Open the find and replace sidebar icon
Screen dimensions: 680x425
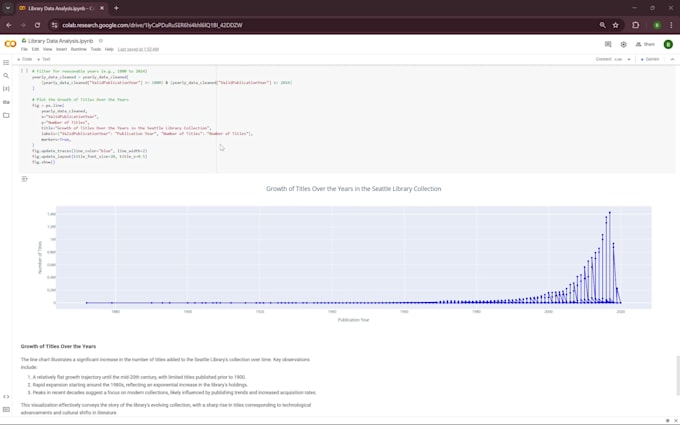[x=6, y=76]
